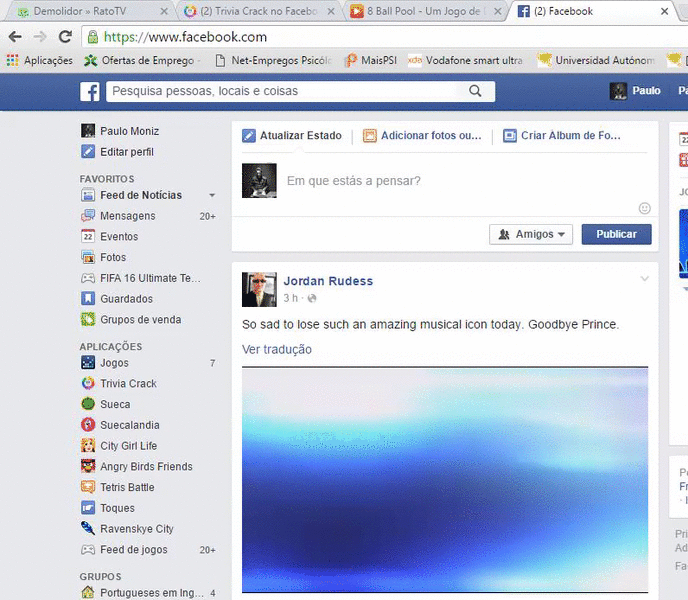The height and width of the screenshot is (600, 688).
Task: Click the Mensagens icon in sidebar
Action: click(89, 216)
